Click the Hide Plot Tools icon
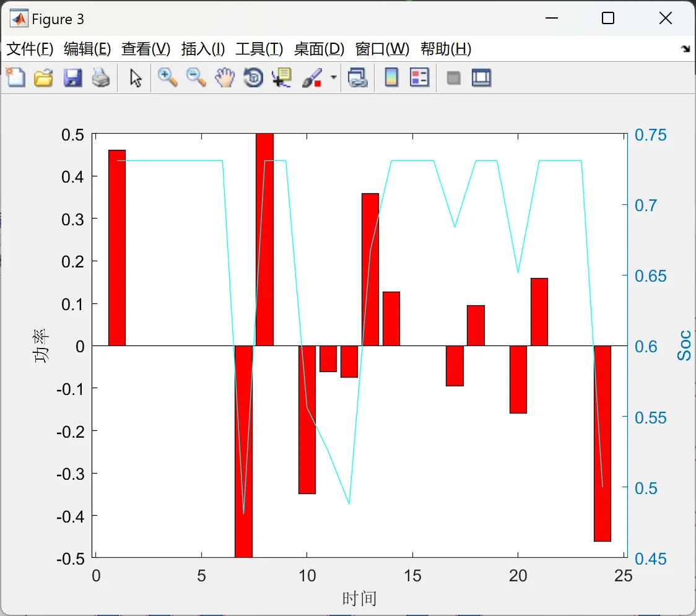This screenshot has width=696, height=616. click(x=453, y=78)
